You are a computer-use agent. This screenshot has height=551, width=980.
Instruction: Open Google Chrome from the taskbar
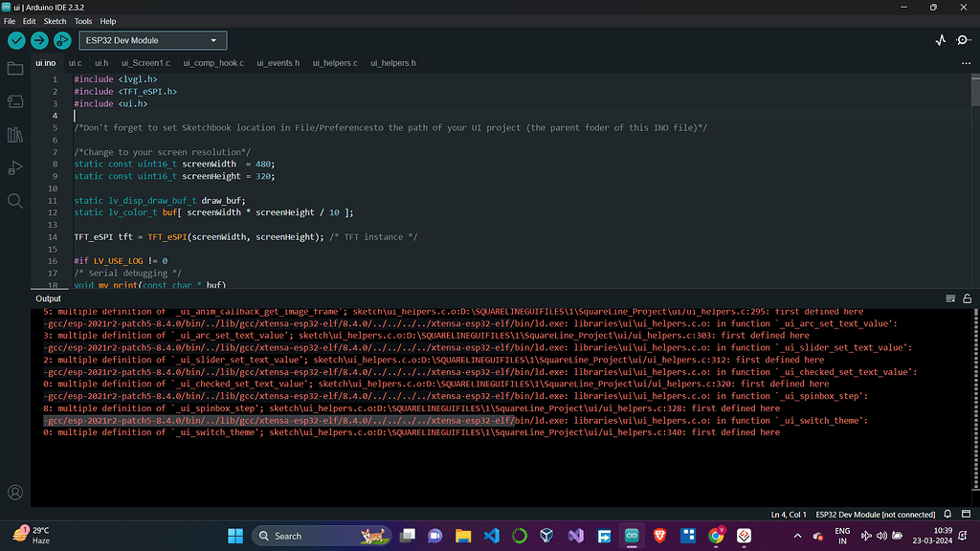click(716, 536)
